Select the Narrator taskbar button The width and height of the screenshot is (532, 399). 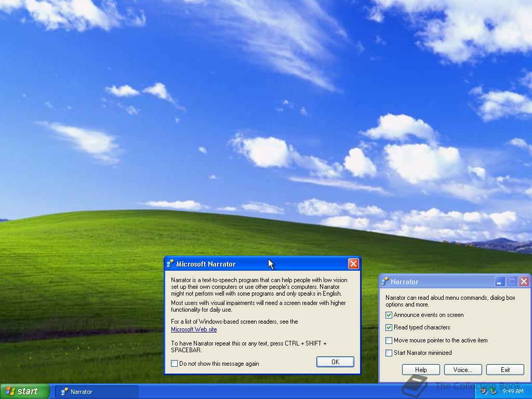(97, 392)
